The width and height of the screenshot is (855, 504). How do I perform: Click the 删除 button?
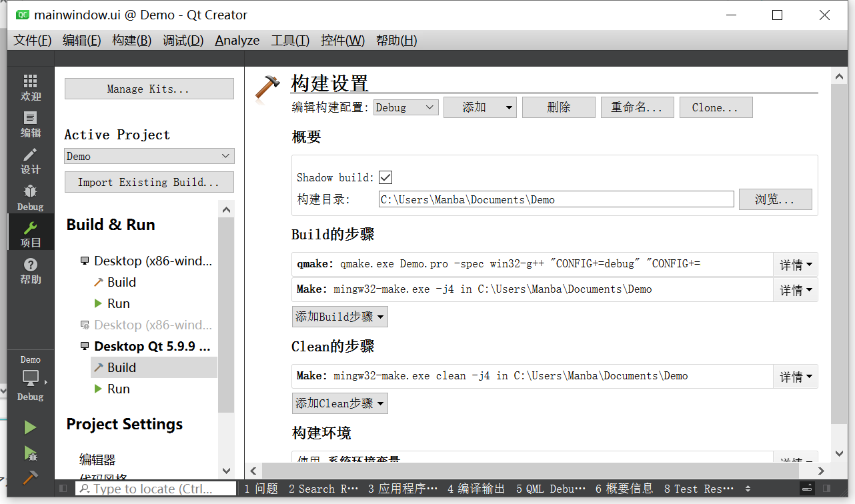coord(559,107)
